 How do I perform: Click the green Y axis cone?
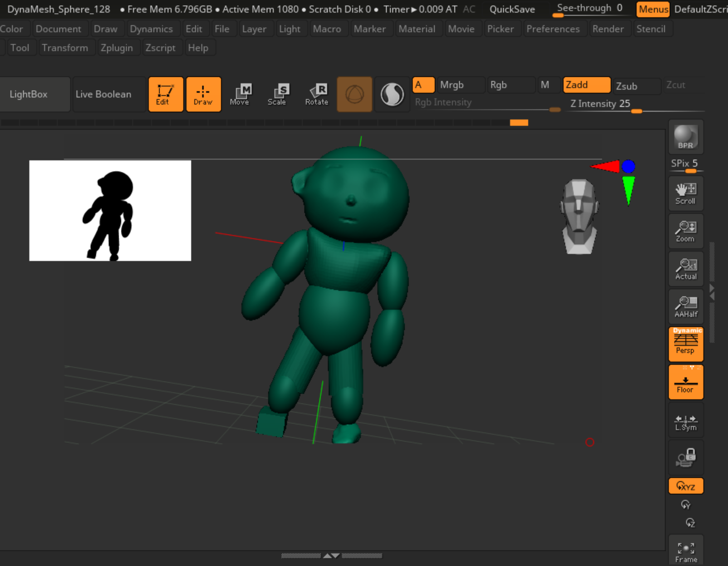[x=628, y=191]
